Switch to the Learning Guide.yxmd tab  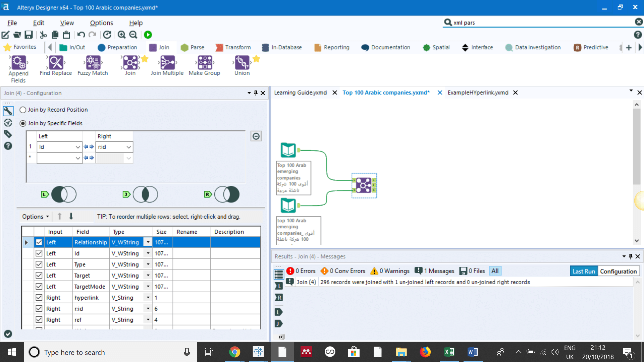(300, 93)
